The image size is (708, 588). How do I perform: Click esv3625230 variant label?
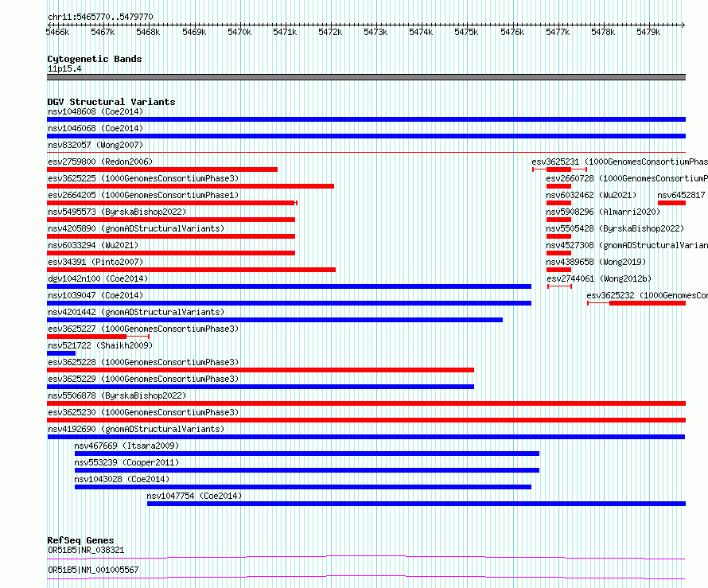point(143,412)
